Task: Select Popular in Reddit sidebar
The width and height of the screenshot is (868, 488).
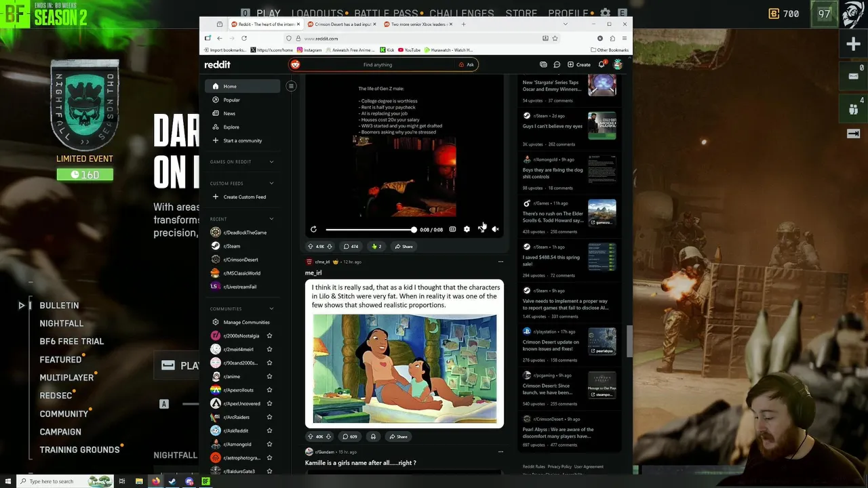Action: click(x=242, y=100)
